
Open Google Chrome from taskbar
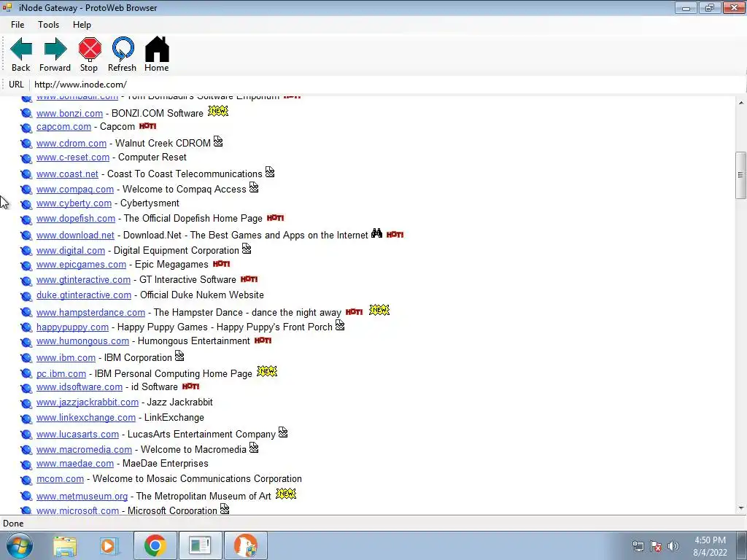coord(155,545)
